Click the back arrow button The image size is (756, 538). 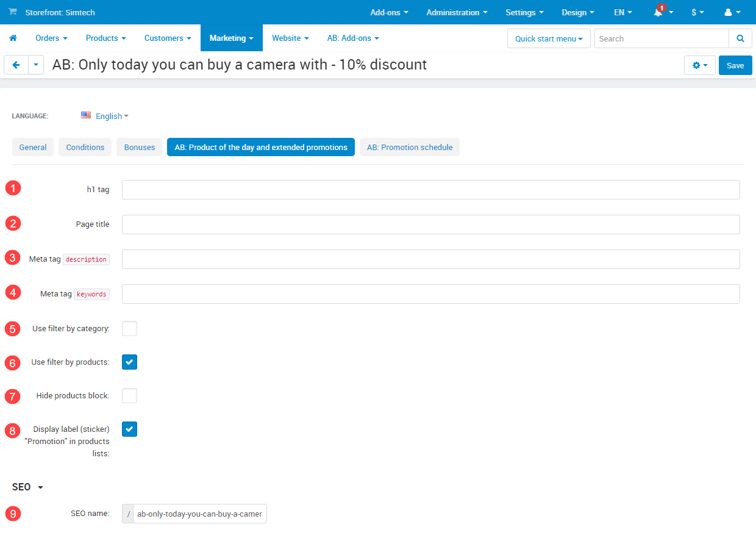[16, 65]
